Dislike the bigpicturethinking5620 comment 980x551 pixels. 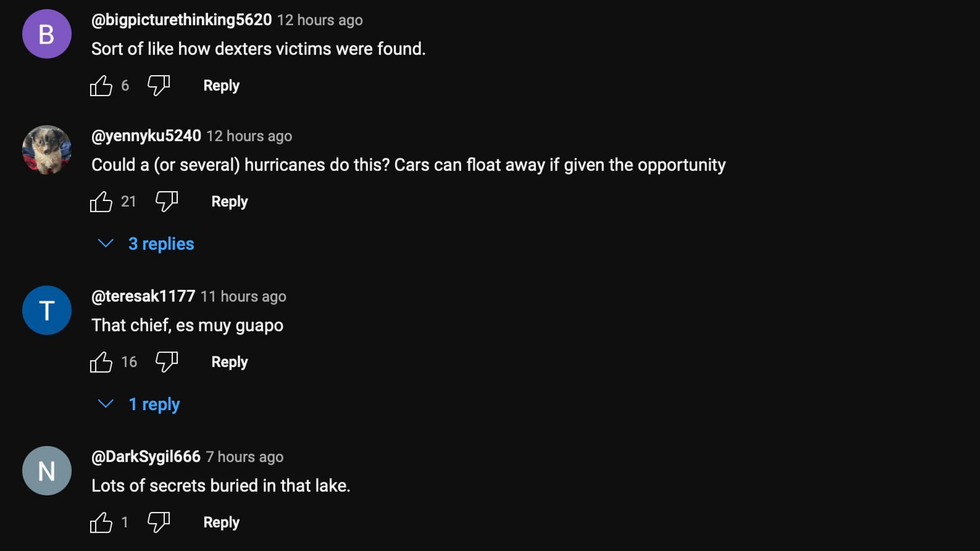[x=158, y=86]
